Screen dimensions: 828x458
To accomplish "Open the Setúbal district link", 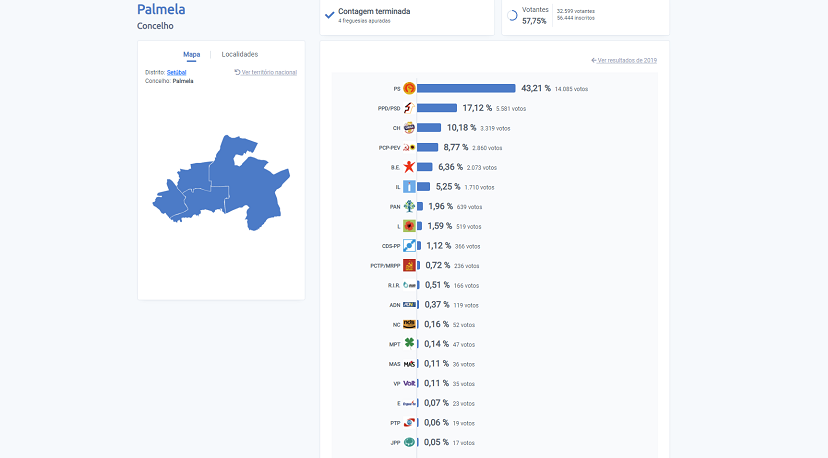I will (x=177, y=72).
